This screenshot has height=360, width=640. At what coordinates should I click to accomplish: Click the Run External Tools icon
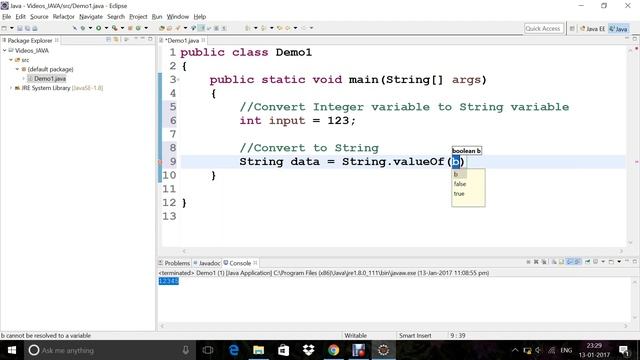115,28
